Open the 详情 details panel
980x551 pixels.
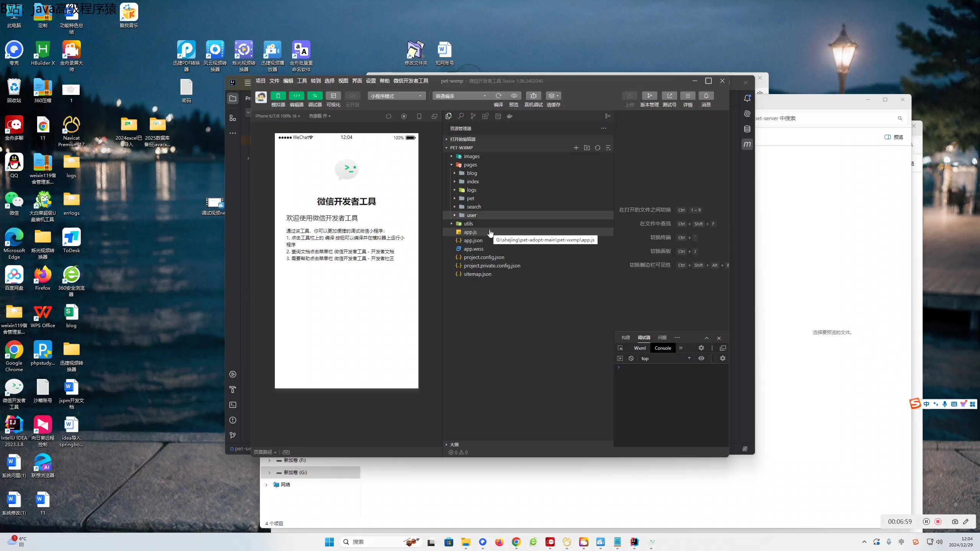coord(688,96)
